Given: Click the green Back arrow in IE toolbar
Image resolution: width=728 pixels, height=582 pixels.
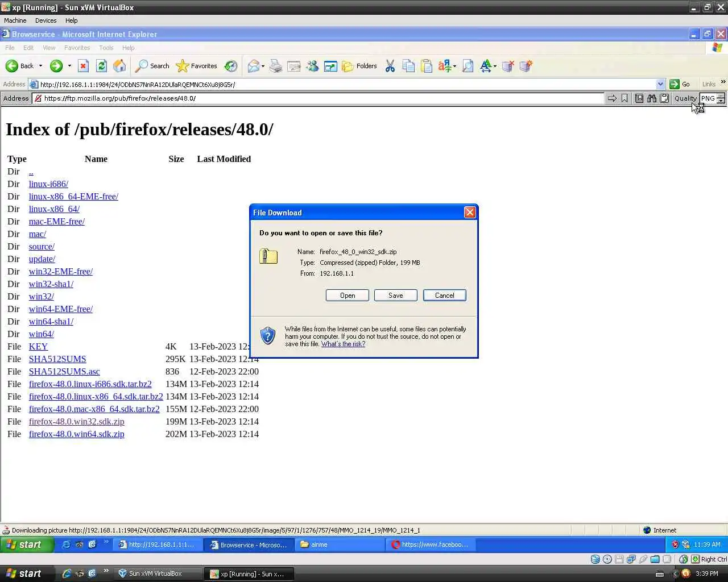Looking at the screenshot, I should click(11, 66).
